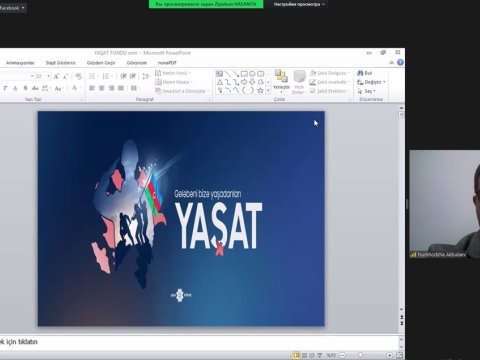480x360 pixels.
Task: Open the Metin Yönü text direction dropdown
Action: pos(173,73)
